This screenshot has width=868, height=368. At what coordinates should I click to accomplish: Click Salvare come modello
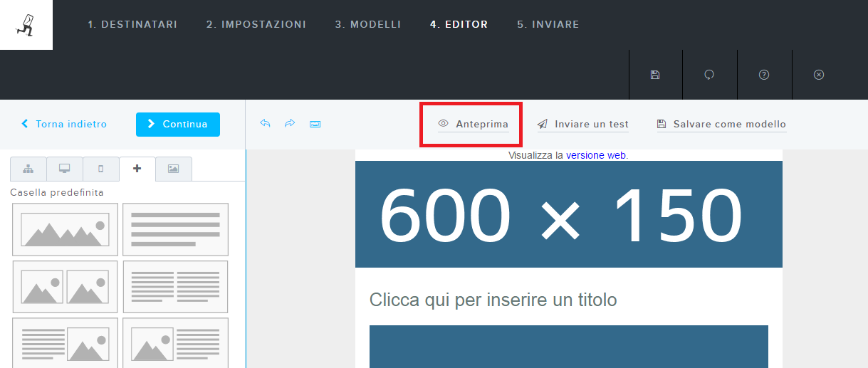point(721,124)
